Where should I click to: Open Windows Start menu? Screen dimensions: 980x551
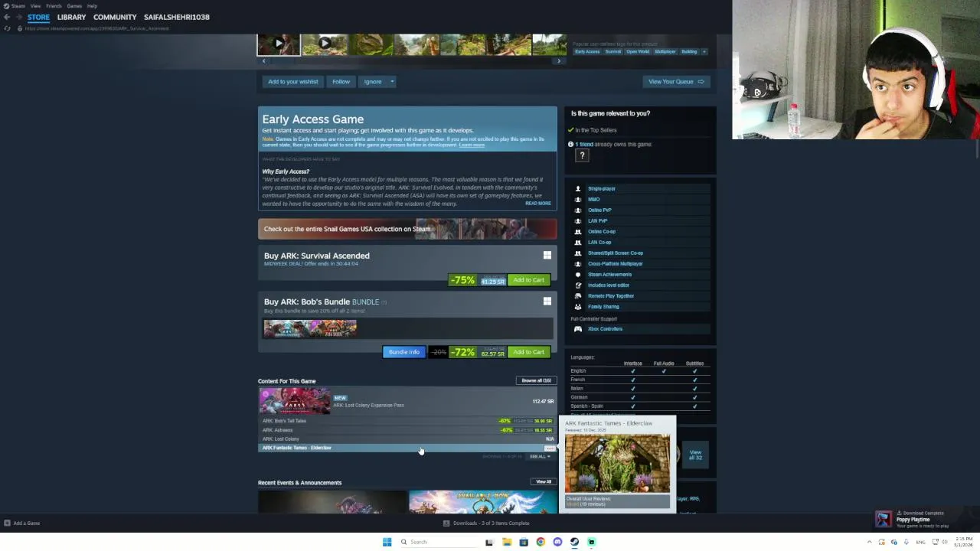coord(387,542)
